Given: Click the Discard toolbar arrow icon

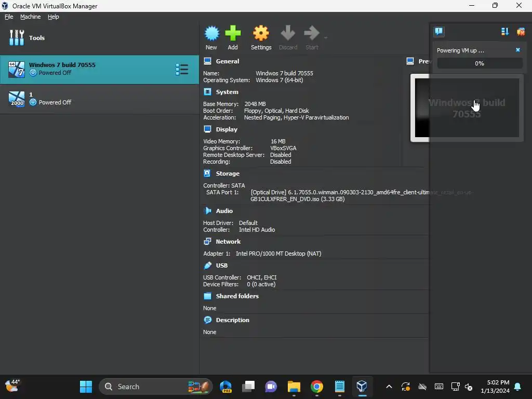Looking at the screenshot, I should pos(288,33).
